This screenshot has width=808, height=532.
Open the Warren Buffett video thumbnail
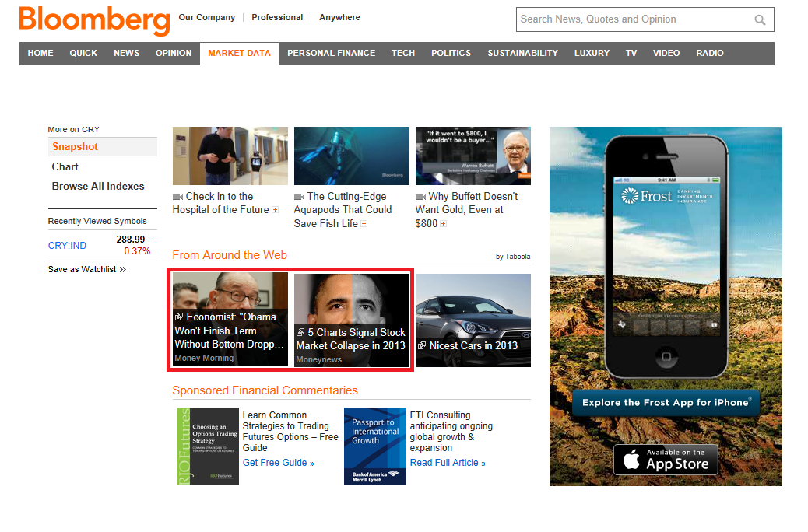[x=473, y=156]
